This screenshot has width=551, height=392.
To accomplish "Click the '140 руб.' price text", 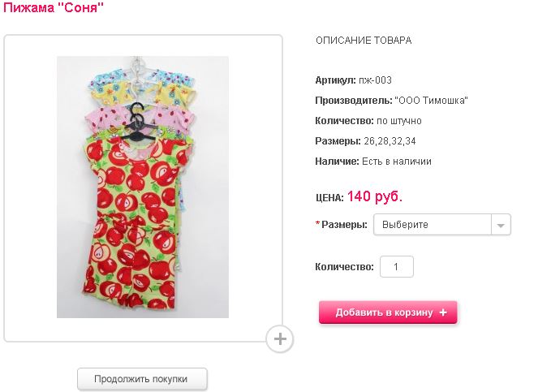I will (x=375, y=196).
